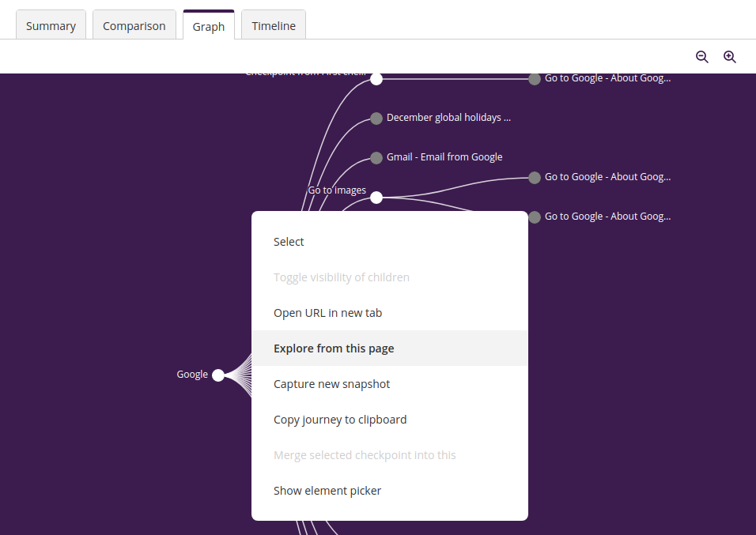Screen dimensions: 756x535
Task: Click the Google root node circle
Action: click(218, 375)
